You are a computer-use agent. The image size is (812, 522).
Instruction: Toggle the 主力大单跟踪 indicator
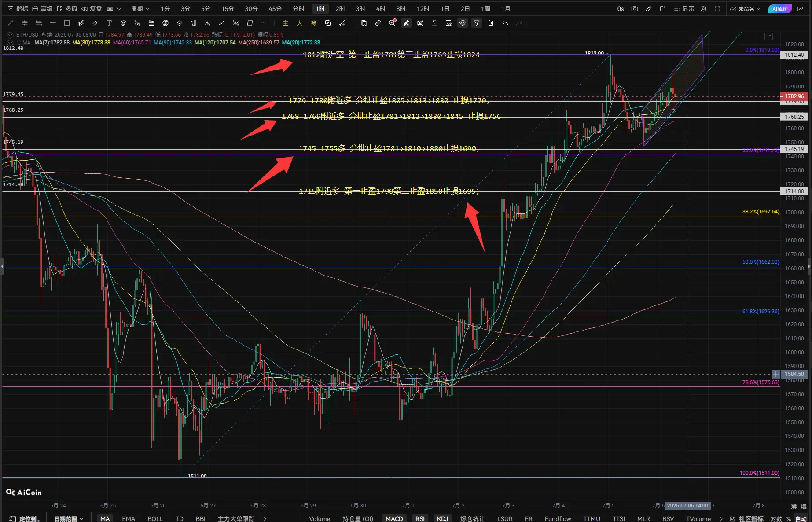[x=236, y=518]
